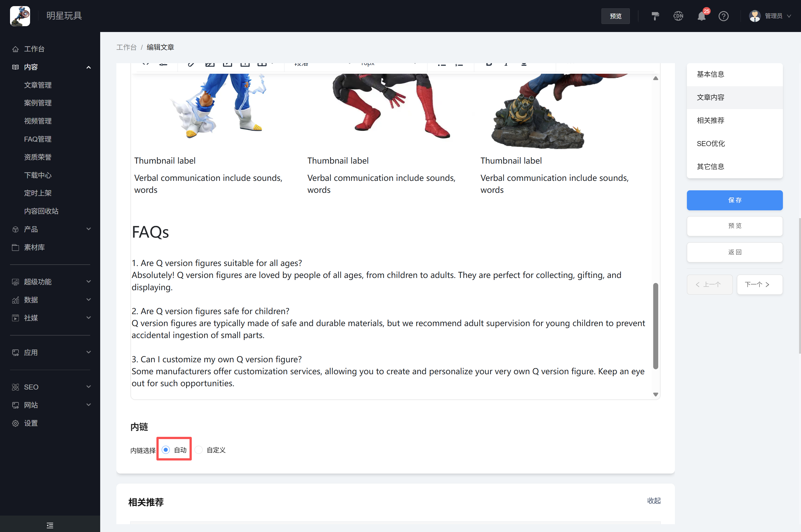This screenshot has width=801, height=532.
Task: Go to 工作台 home icon in sidebar
Action: click(16, 49)
